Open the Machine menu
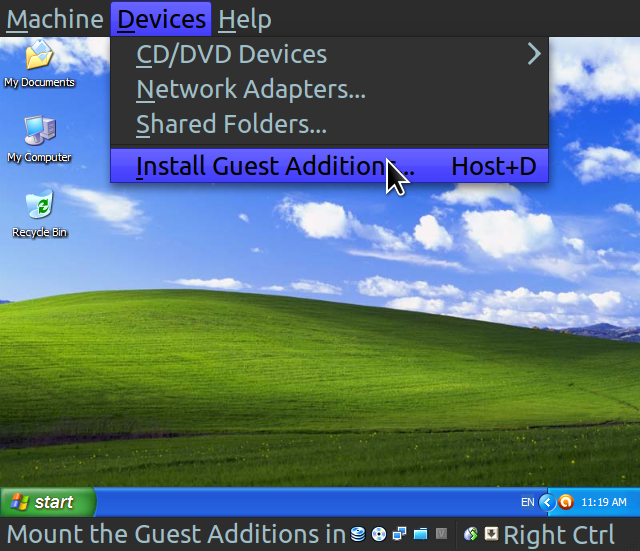 (x=55, y=19)
